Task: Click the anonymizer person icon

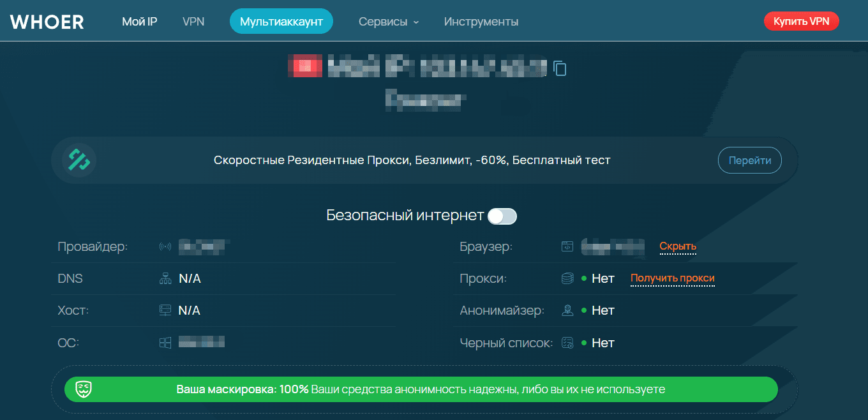Action: (567, 311)
